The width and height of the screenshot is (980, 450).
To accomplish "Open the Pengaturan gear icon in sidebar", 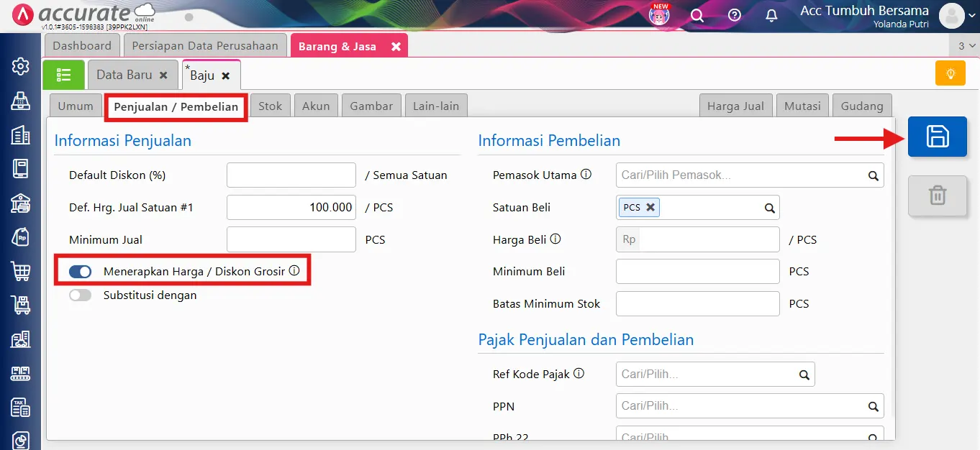I will 19,65.
